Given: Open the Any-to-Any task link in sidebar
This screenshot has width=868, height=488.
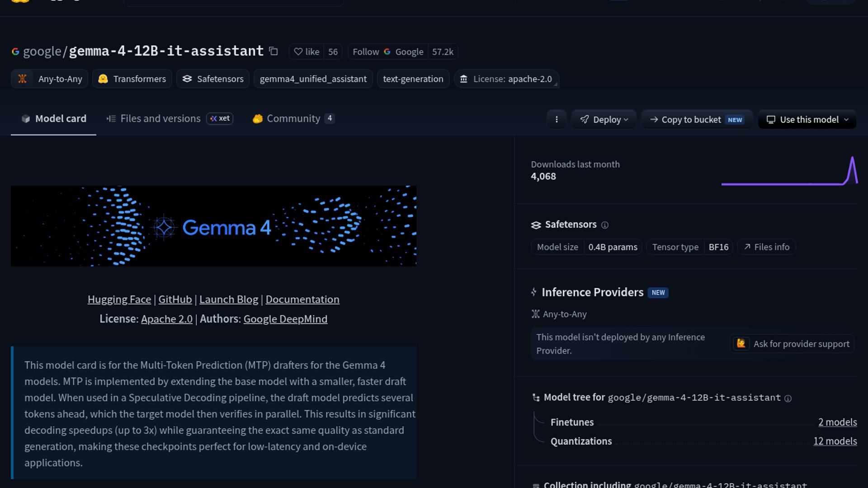Looking at the screenshot, I should tap(559, 314).
